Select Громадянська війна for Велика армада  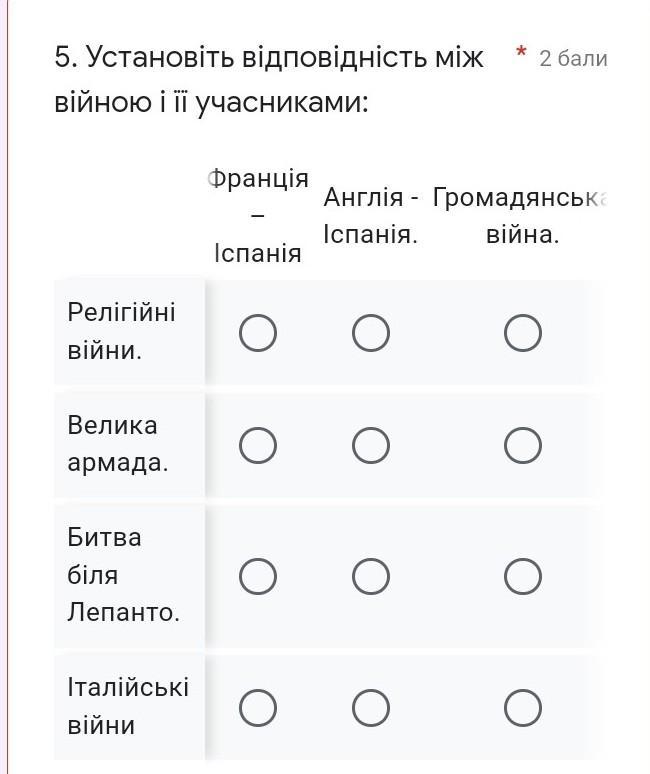pyautogui.click(x=523, y=445)
